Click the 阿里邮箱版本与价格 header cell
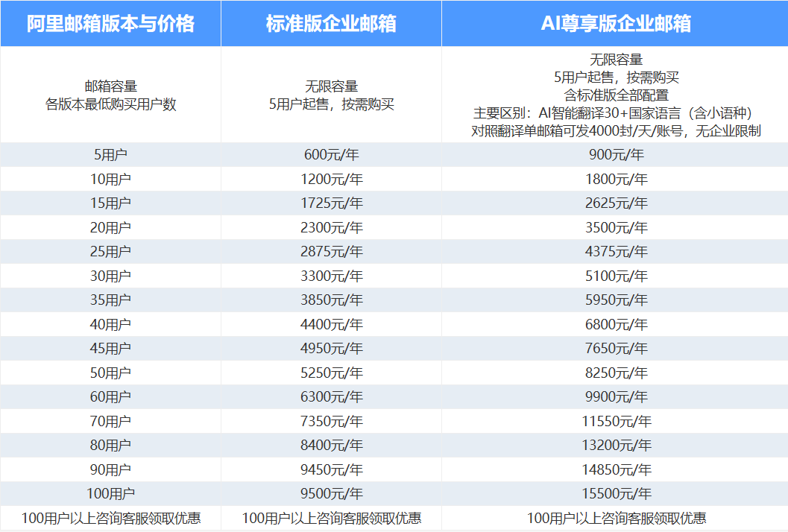The width and height of the screenshot is (788, 532). tap(110, 24)
